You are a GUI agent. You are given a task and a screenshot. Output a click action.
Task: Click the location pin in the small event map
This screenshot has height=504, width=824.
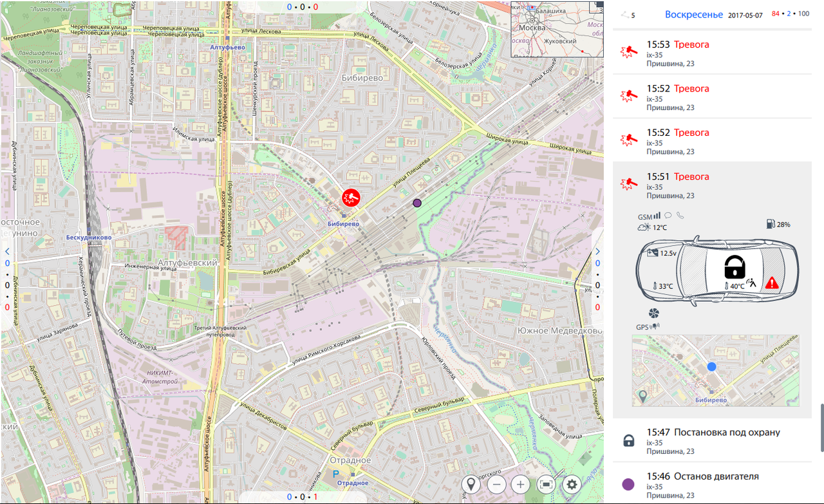(x=642, y=396)
